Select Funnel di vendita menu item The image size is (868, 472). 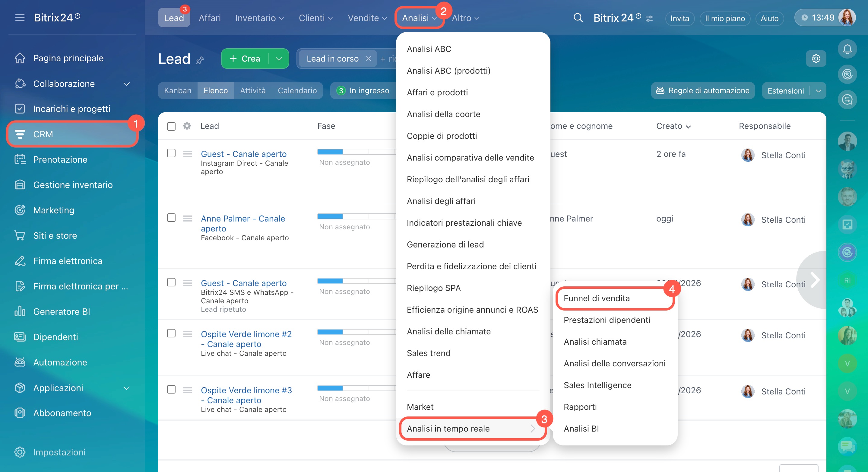597,298
